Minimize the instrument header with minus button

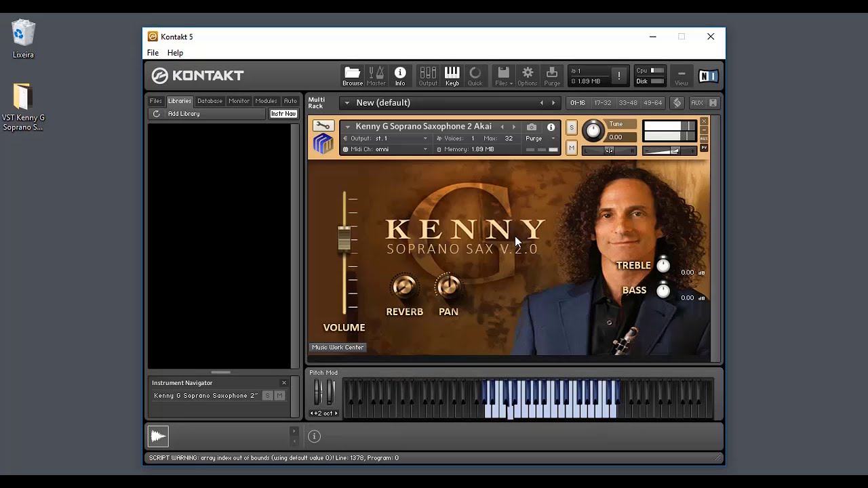[704, 130]
